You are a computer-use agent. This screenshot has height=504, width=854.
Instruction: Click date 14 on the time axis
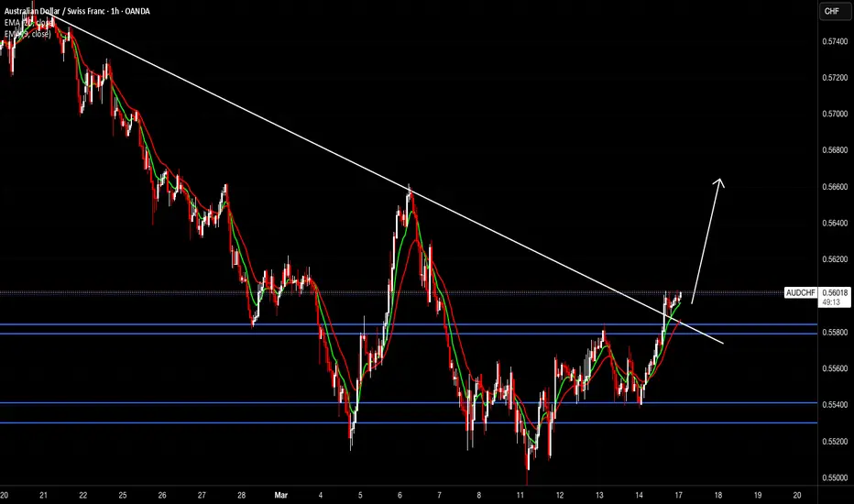[x=639, y=495]
